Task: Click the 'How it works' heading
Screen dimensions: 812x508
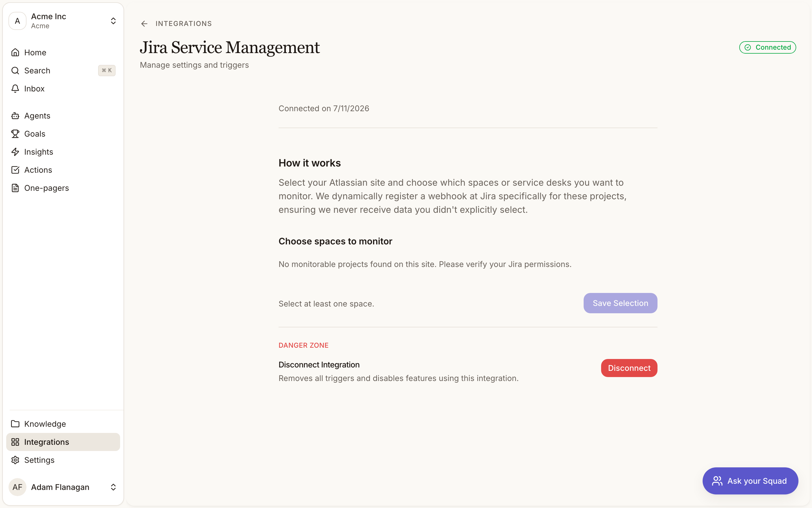Action: coord(309,163)
